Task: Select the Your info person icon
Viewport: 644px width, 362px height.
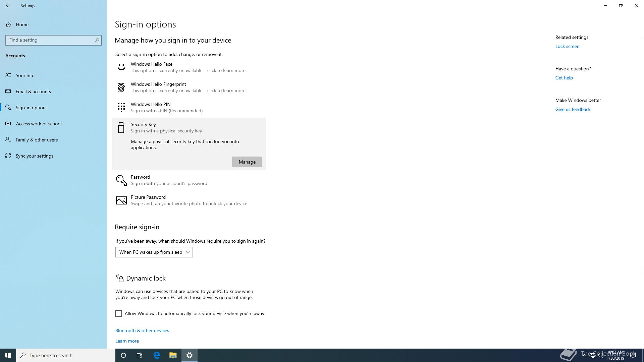Action: (x=8, y=75)
